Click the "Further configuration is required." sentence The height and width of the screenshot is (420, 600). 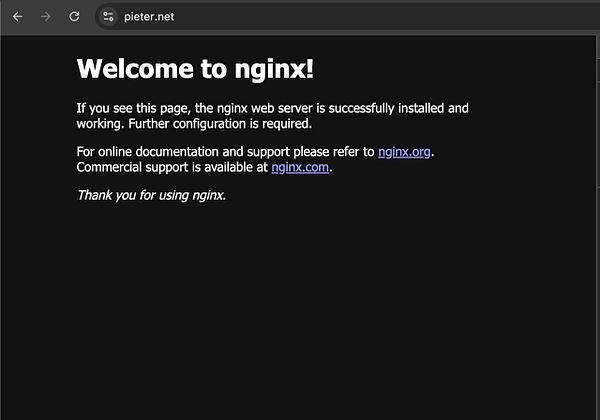pyautogui.click(x=220, y=124)
